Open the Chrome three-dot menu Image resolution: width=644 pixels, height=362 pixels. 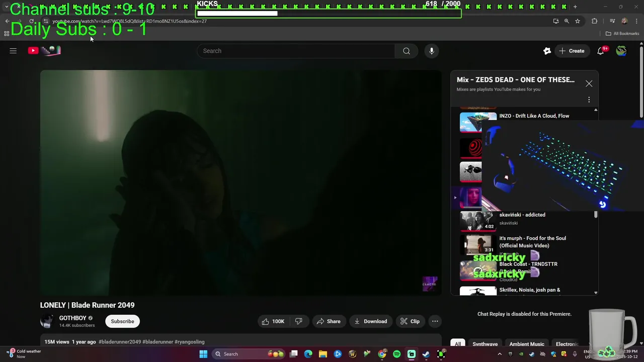637,21
